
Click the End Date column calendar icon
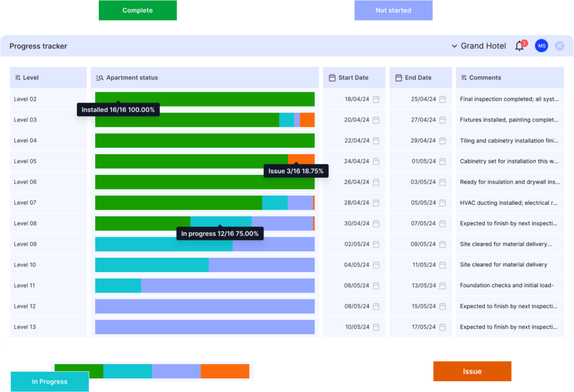[x=399, y=77]
